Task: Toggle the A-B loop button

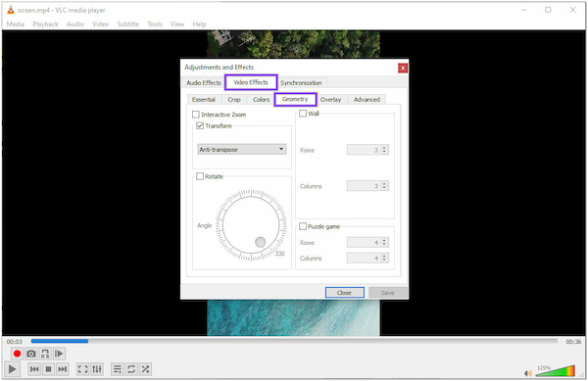Action: pos(45,354)
